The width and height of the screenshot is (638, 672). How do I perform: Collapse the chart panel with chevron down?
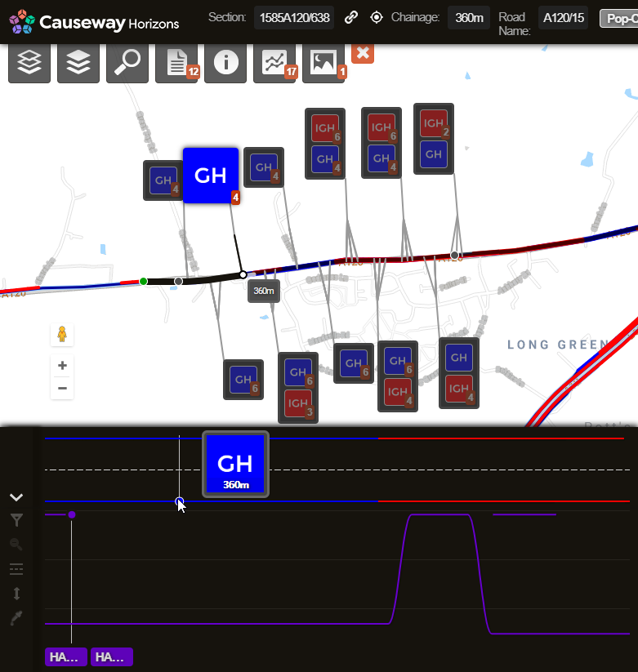[16, 496]
